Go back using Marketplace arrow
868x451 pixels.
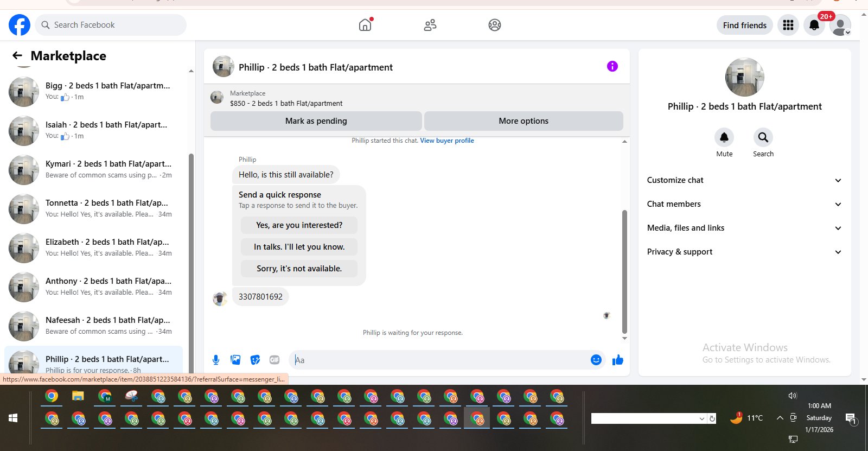click(17, 55)
